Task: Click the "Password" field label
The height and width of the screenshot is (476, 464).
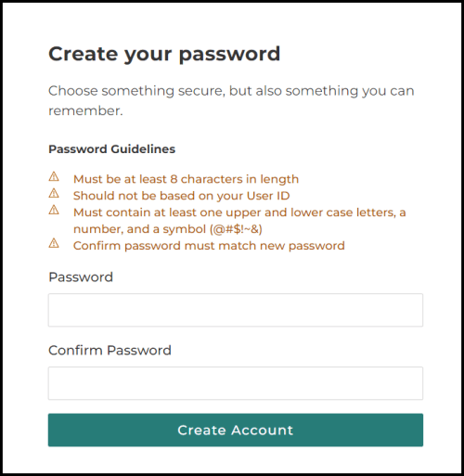Action: point(81,277)
